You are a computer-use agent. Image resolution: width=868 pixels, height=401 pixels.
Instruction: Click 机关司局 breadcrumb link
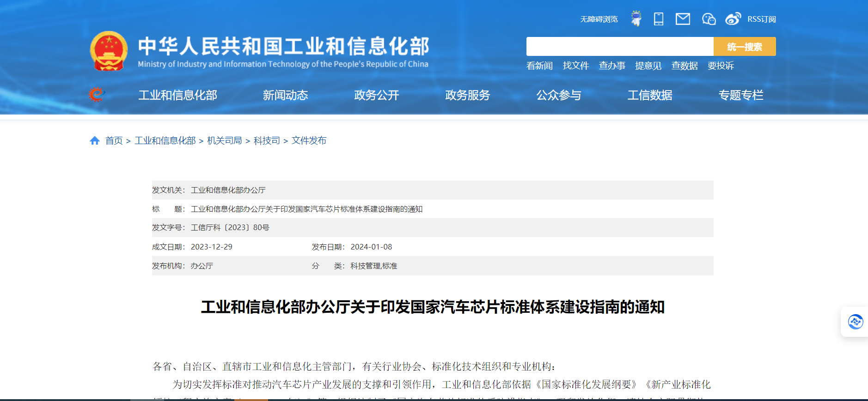pos(225,140)
